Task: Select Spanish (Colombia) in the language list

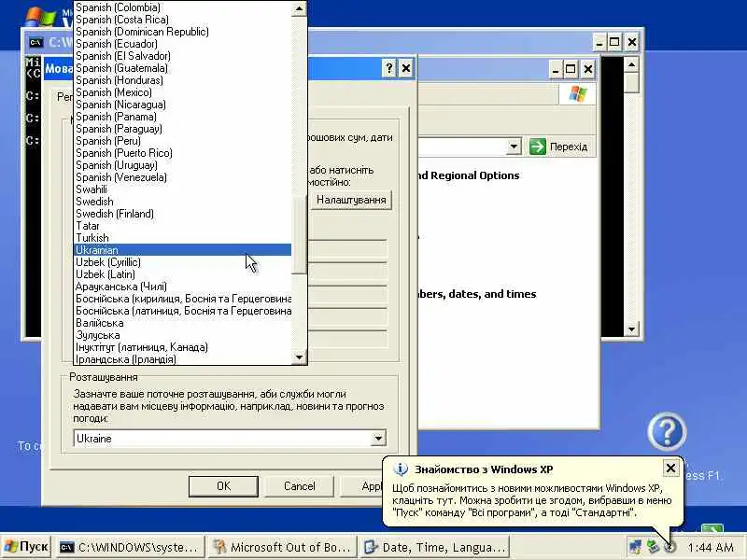Action: pos(183,7)
